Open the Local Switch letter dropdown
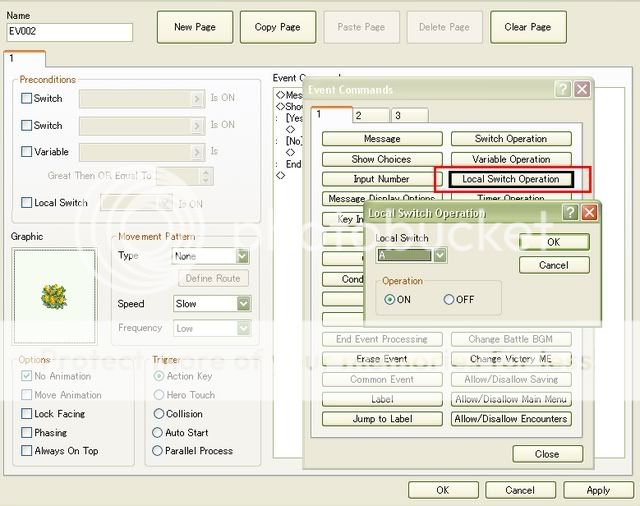Viewport: 640px width, 506px height. [440, 256]
